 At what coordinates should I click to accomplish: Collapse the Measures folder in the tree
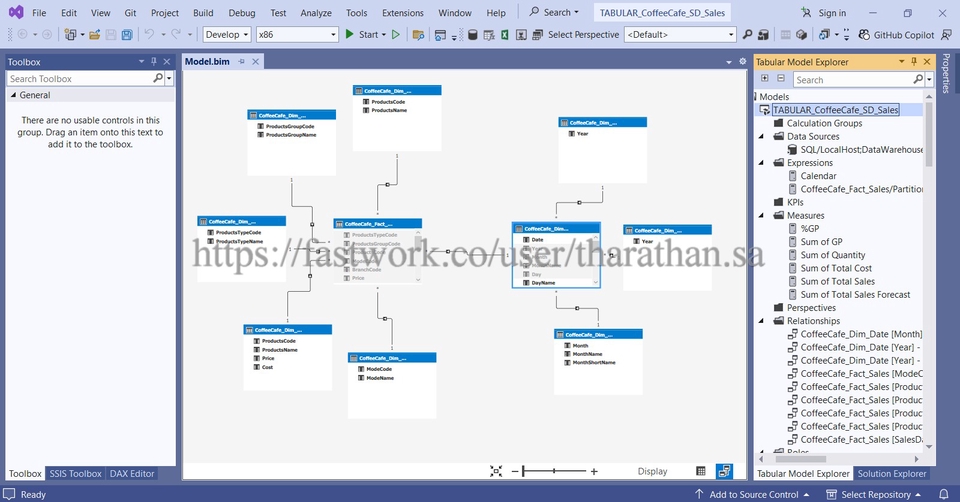(x=764, y=215)
